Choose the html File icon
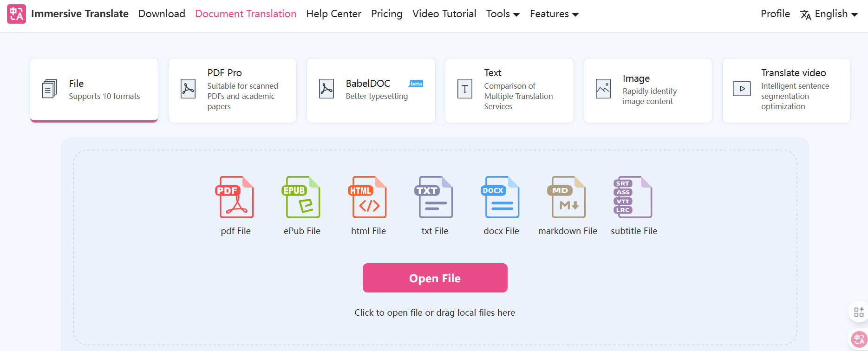Viewport: 868px width, 351px height. (x=368, y=197)
